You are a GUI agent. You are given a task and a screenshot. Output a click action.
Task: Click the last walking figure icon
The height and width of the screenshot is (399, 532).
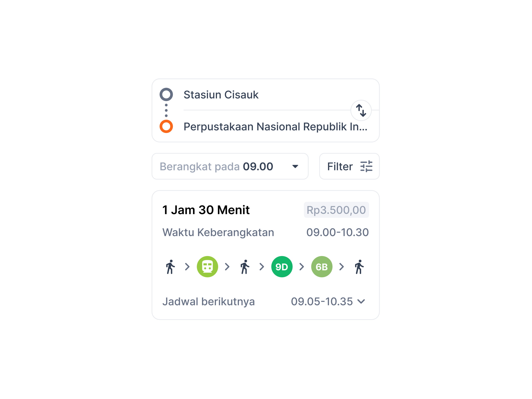[x=359, y=267]
